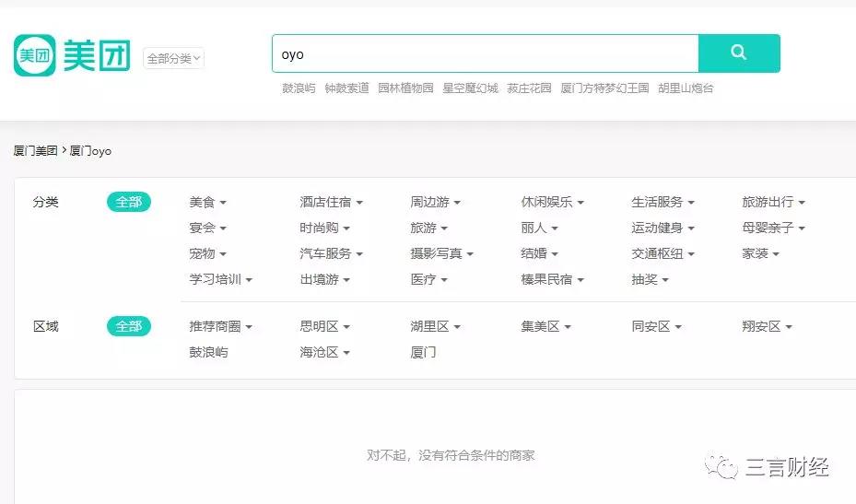Open the 全部分类 dropdown
The image size is (856, 504).
click(x=173, y=58)
